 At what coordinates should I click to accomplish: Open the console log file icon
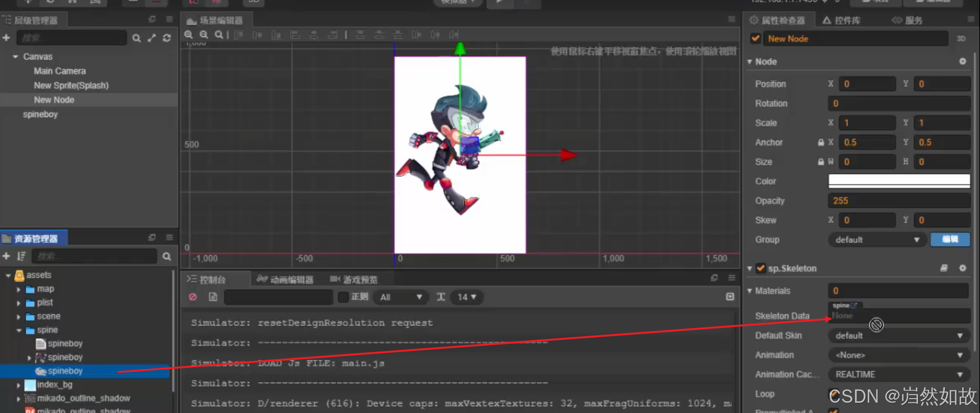point(213,297)
